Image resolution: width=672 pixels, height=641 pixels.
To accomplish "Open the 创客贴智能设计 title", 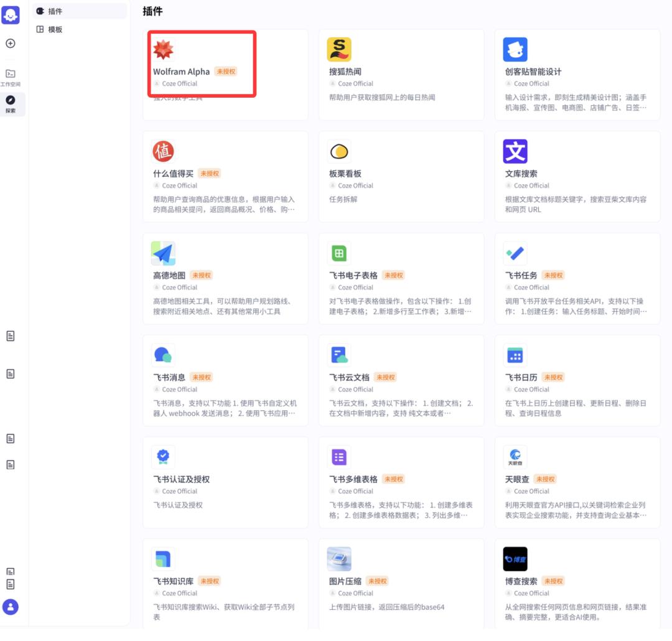I will click(x=533, y=72).
